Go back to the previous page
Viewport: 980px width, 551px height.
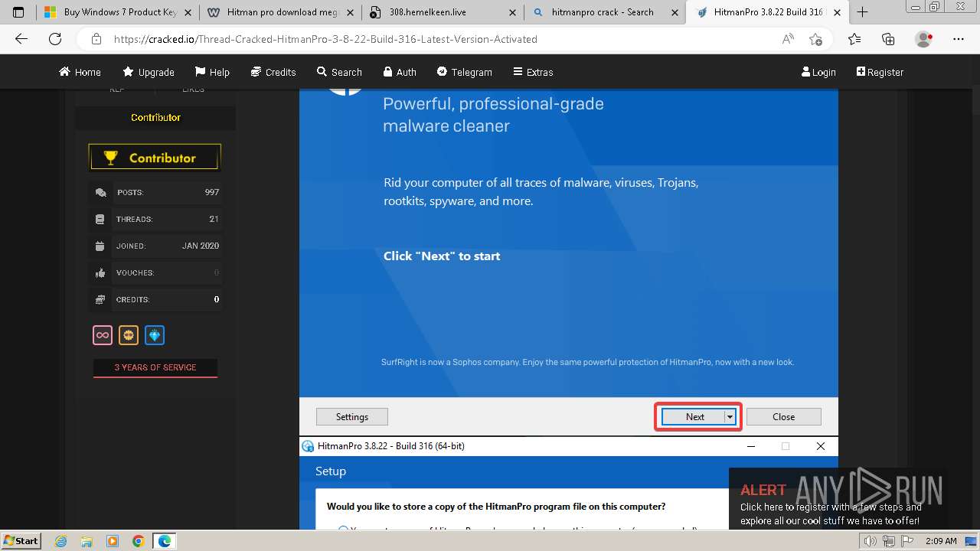pyautogui.click(x=21, y=39)
